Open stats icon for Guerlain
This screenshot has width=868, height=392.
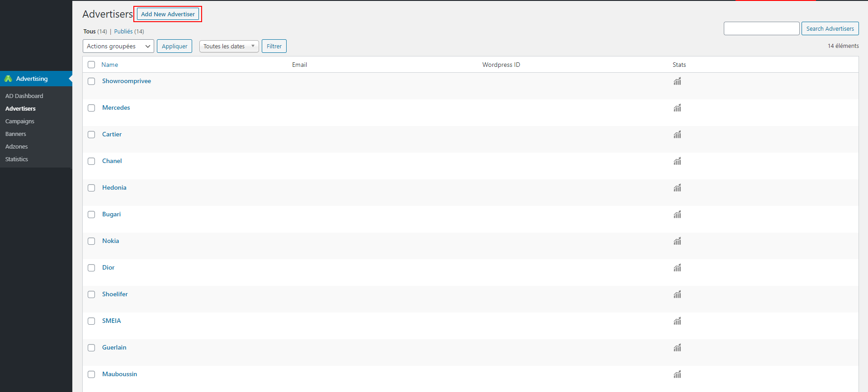[677, 348]
